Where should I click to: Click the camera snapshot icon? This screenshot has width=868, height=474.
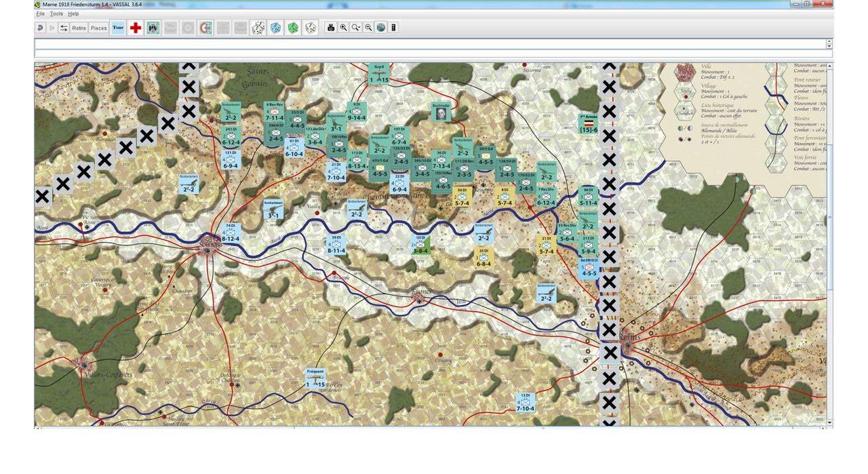tap(331, 28)
